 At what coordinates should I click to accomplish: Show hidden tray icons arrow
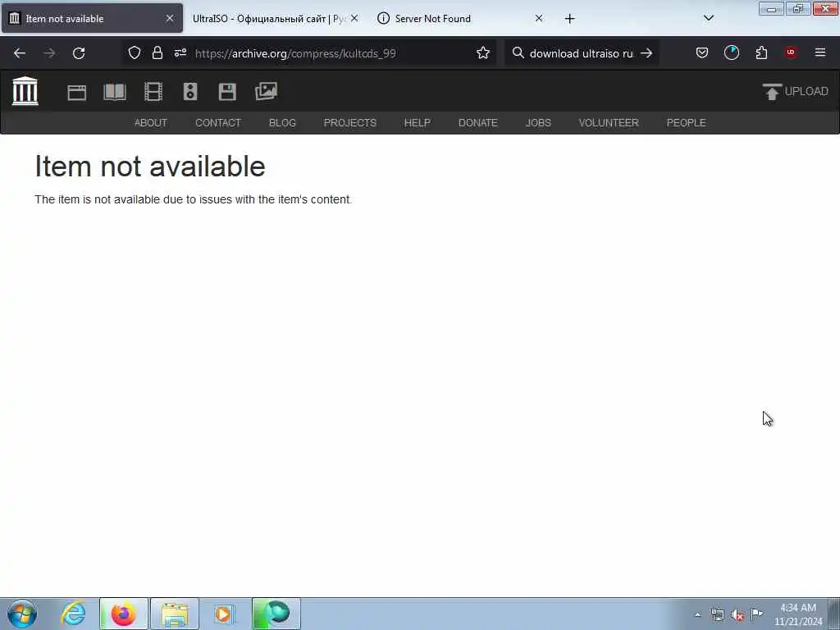pos(697,615)
